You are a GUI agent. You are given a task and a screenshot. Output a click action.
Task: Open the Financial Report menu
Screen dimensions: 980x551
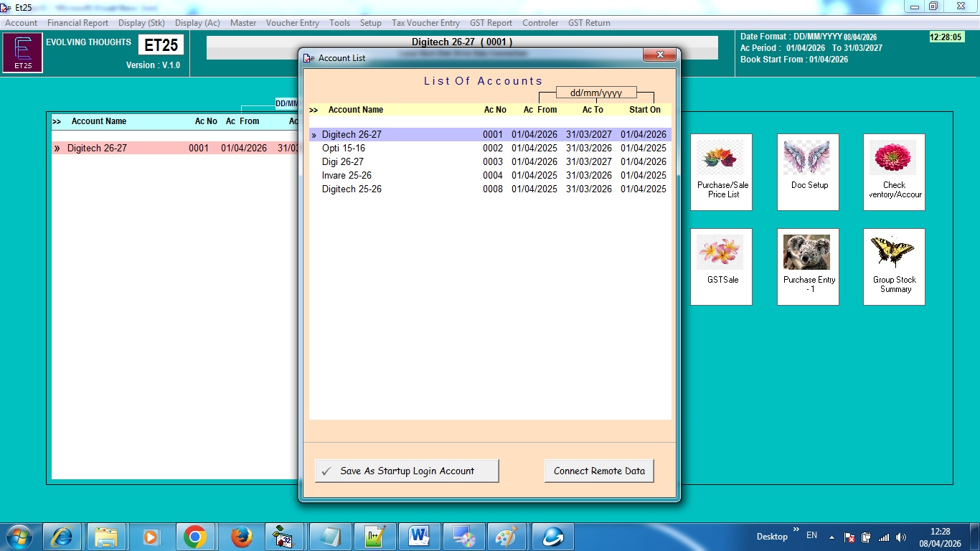coord(77,23)
